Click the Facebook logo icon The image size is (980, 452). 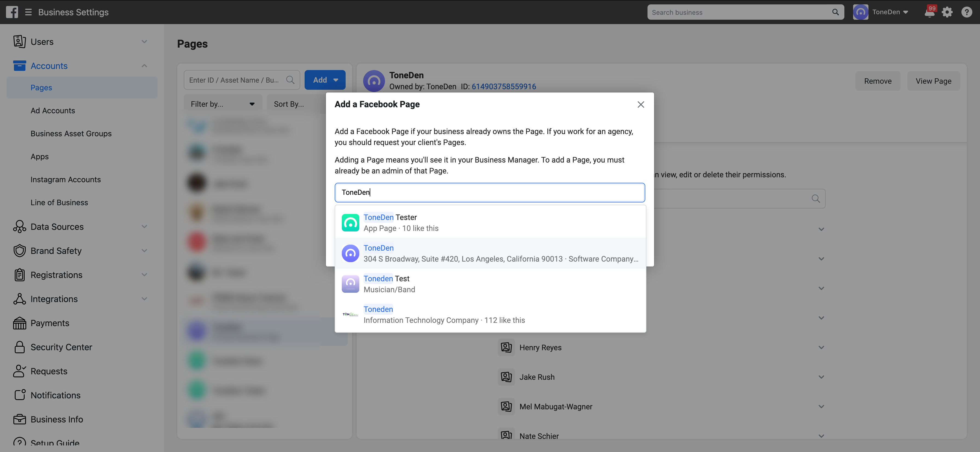point(12,12)
